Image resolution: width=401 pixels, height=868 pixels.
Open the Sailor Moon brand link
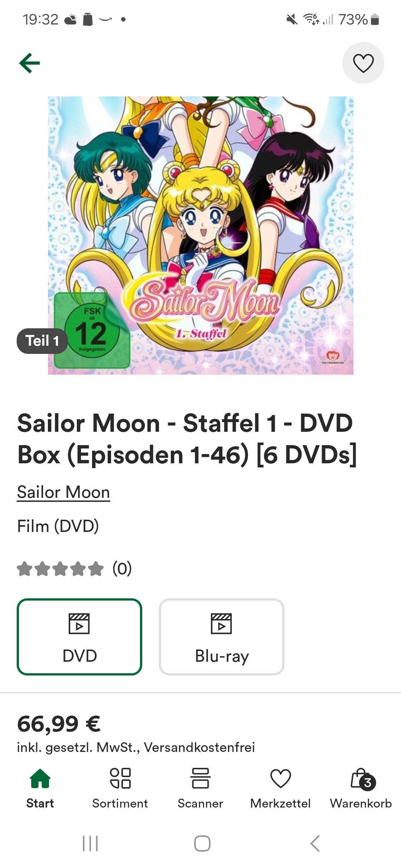(63, 492)
